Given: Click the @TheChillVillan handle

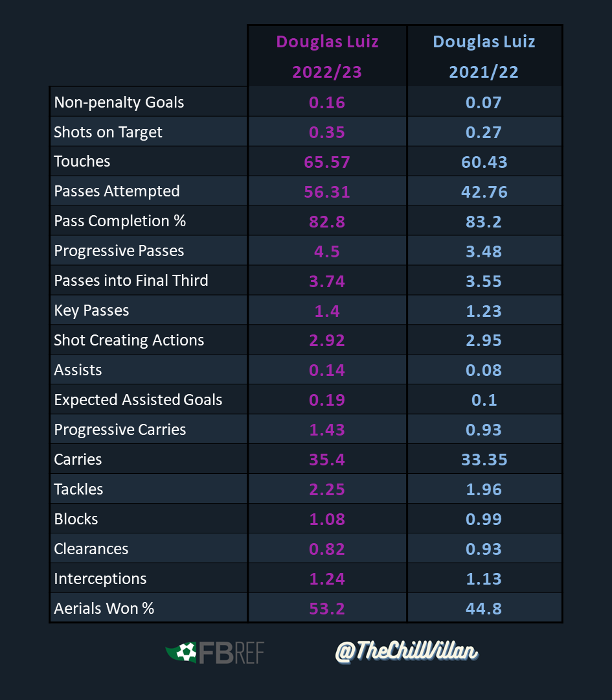Looking at the screenshot, I should 406,651.
